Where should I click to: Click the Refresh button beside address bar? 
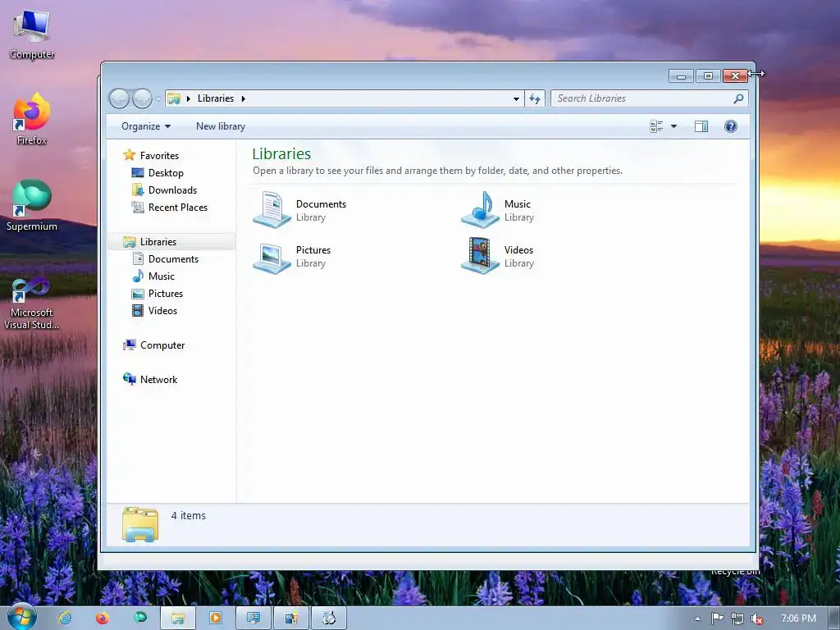[x=535, y=98]
